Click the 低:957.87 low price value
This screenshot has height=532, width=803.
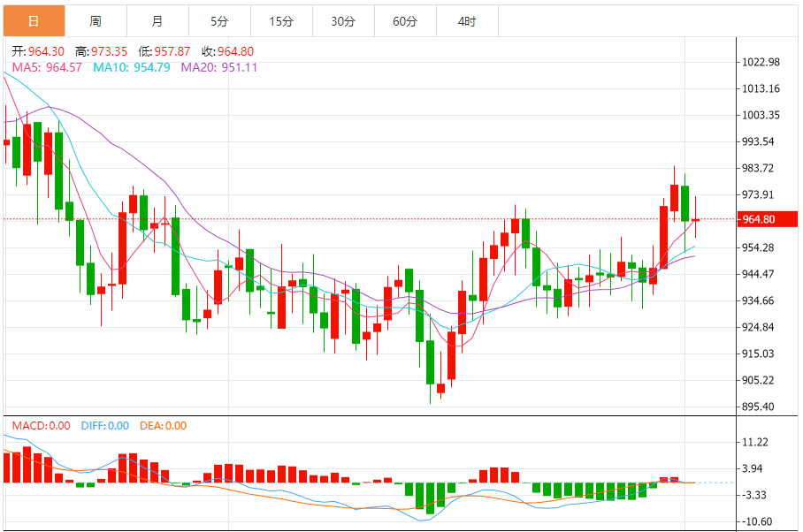pos(164,51)
